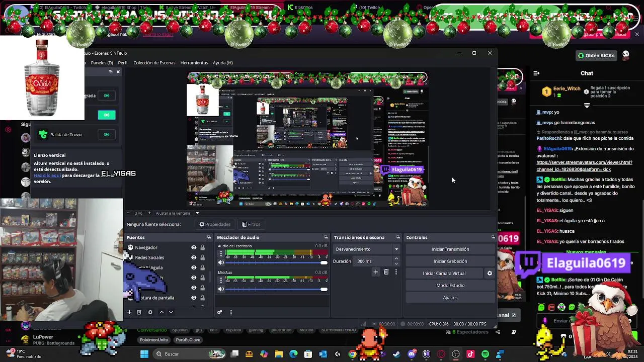Viewport: 644px width, 362px height.
Task: Click Iniciar Transmisión button
Action: point(450,249)
